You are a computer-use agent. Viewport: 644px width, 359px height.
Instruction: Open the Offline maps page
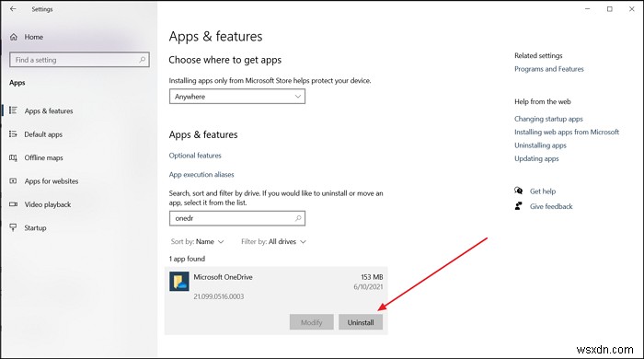pyautogui.click(x=43, y=157)
